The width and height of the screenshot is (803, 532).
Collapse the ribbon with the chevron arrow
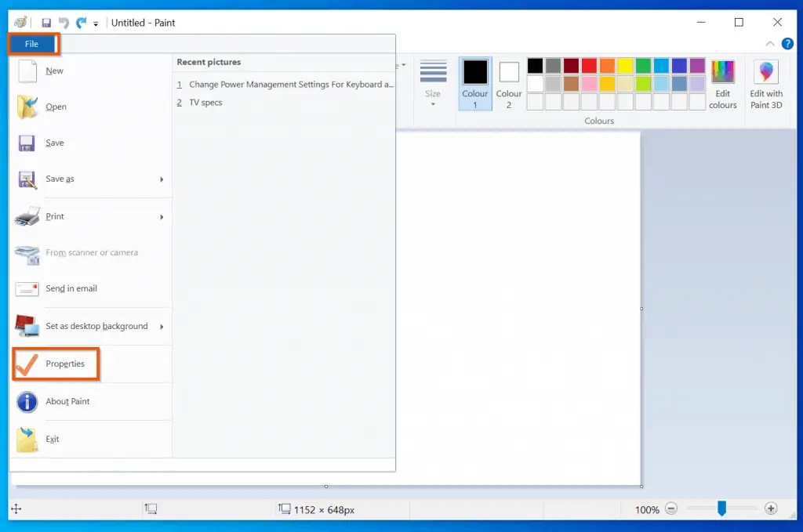tap(770, 44)
